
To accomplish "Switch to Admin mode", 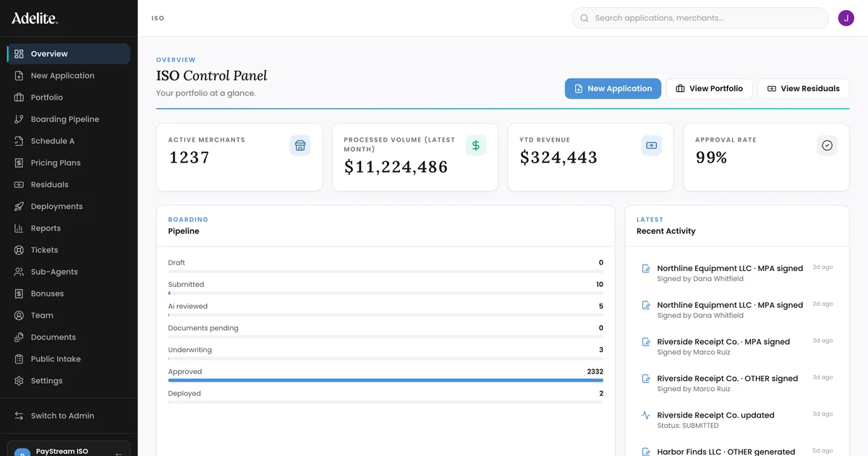I will [69, 416].
